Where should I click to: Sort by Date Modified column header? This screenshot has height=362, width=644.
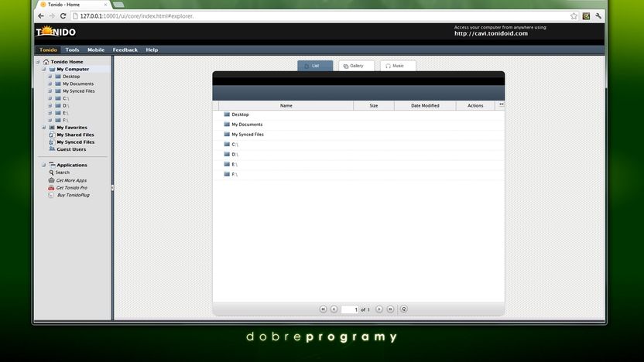[425, 105]
